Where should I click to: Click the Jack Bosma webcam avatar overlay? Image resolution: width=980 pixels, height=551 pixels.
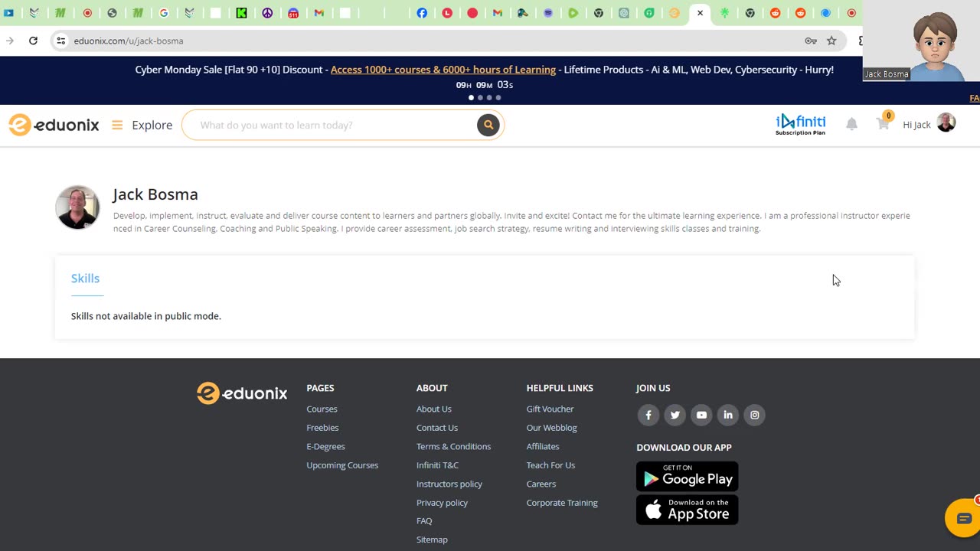(921, 41)
